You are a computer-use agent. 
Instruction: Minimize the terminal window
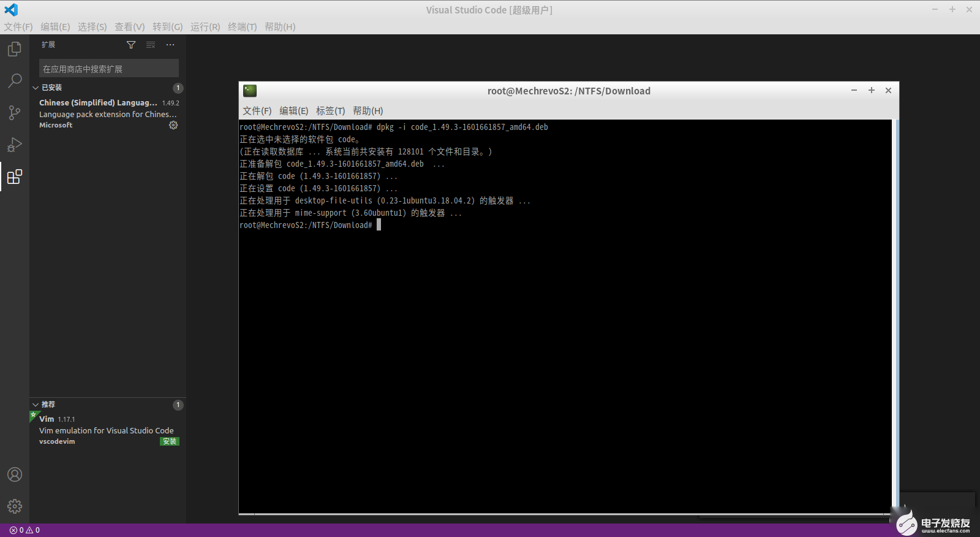click(854, 90)
